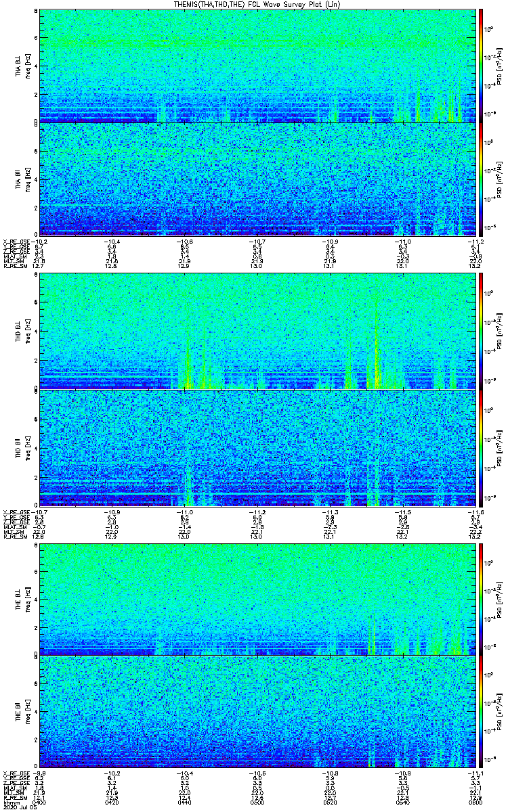Click the -10.7 X_RE_GSE value under THA
Screen dimensions: 508x812
[x=257, y=242]
